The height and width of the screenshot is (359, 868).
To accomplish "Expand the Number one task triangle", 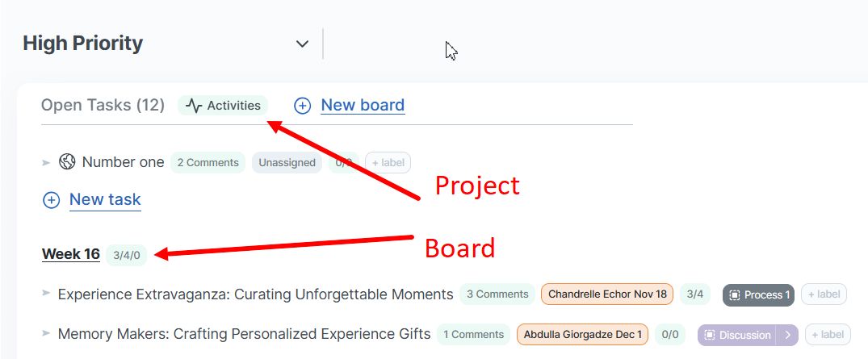I will (46, 163).
